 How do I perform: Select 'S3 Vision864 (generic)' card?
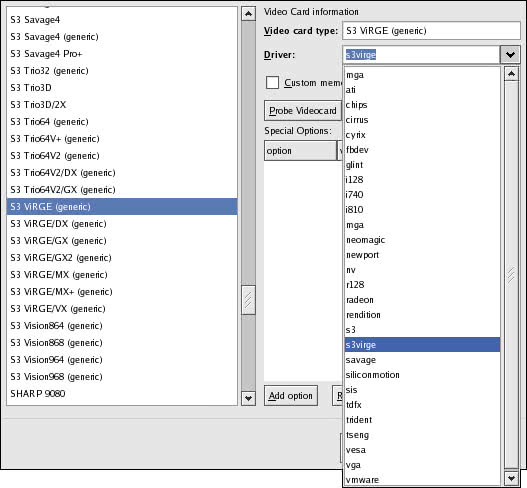click(122, 326)
